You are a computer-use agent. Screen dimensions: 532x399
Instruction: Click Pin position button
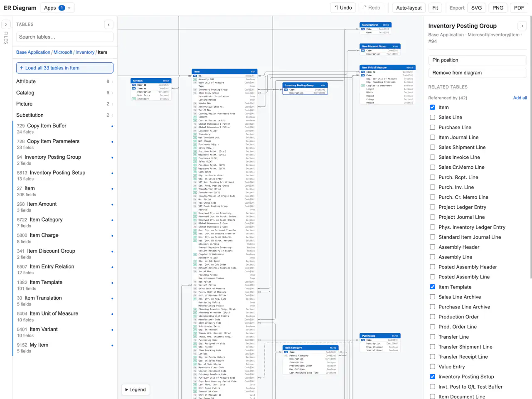(478, 60)
